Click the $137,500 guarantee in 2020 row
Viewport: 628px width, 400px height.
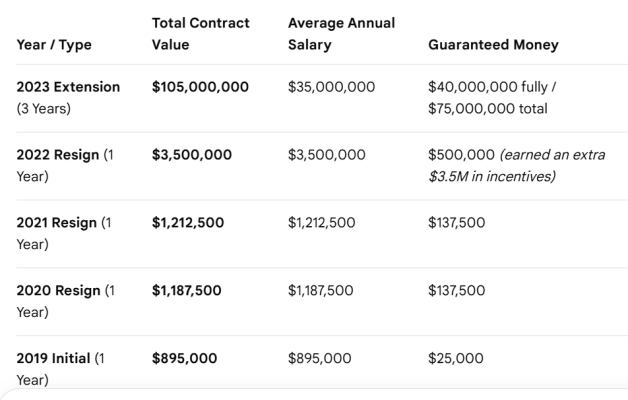(457, 290)
